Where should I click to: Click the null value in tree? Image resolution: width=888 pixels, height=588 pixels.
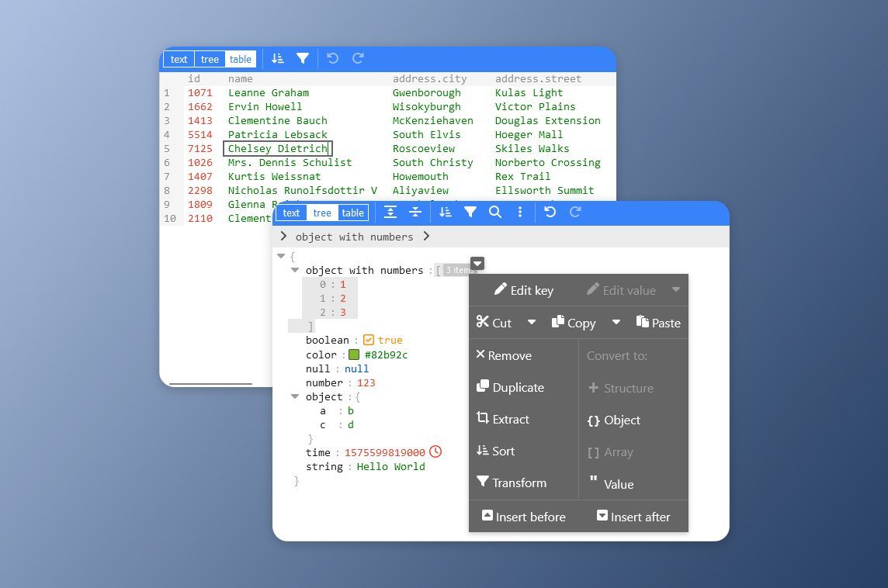(x=356, y=368)
